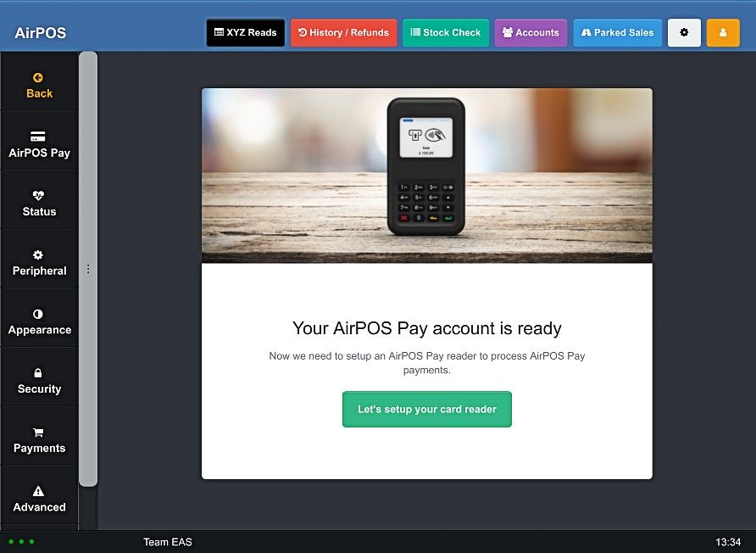Open History / Refunds

344,33
